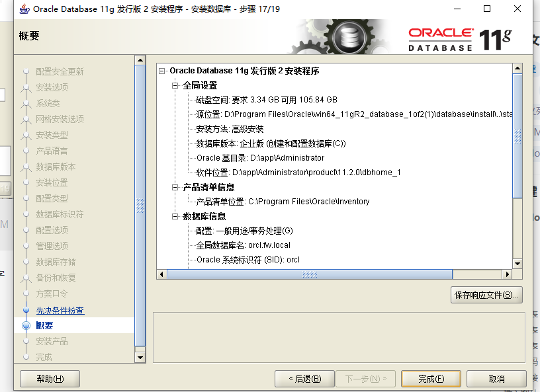Collapse the 全局设置 tree section
The width and height of the screenshot is (540, 392).
click(x=175, y=86)
